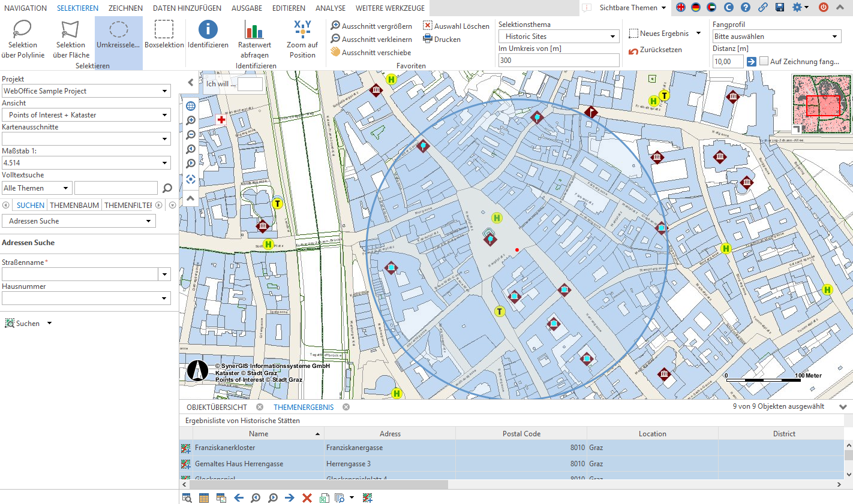Click the locate-me crosshair map icon
This screenshot has height=504, width=853.
(x=191, y=179)
